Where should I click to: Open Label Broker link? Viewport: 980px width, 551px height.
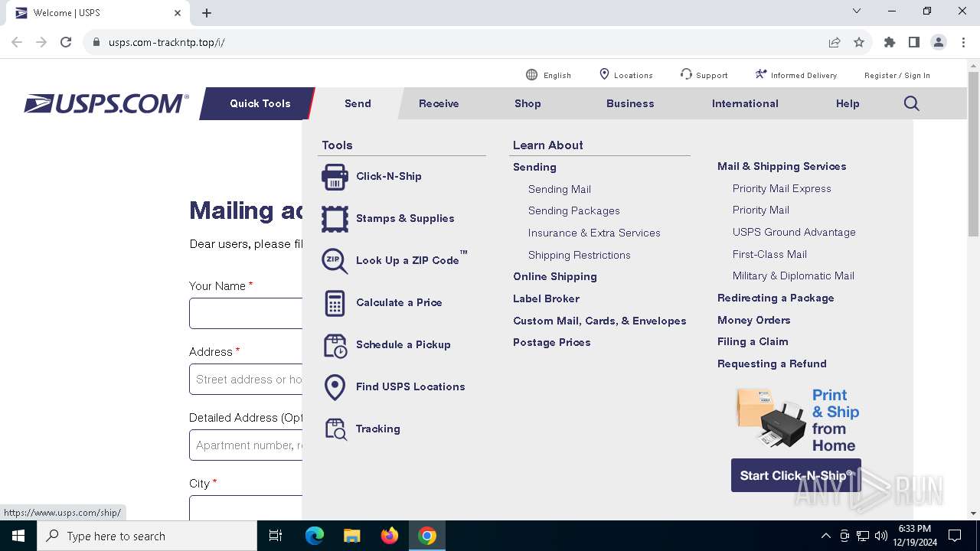pyautogui.click(x=546, y=298)
